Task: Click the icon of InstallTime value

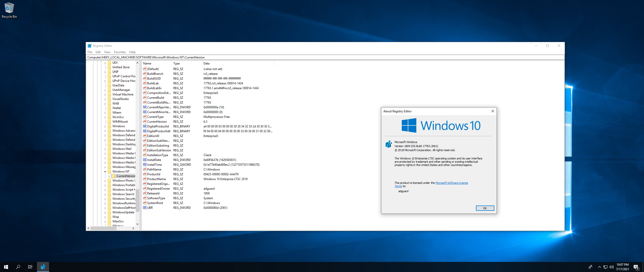Action: tap(145, 164)
